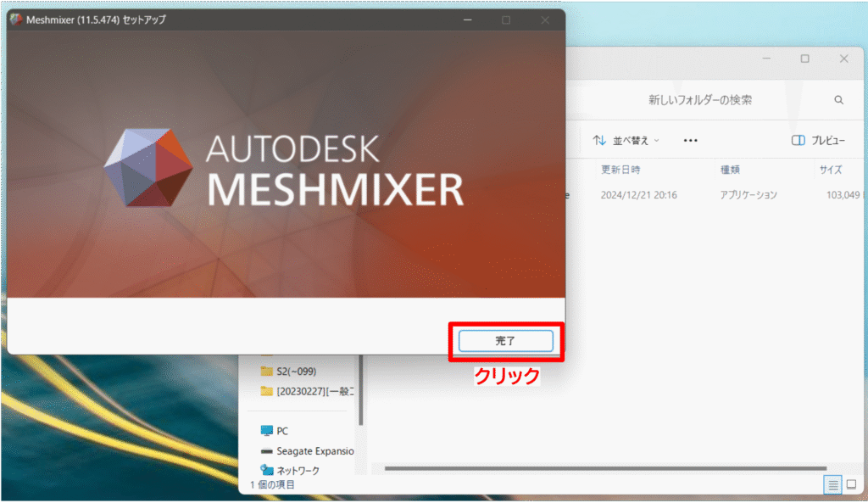Open the S2(~099) folder in the sidebar
This screenshot has height=503, width=868.
click(x=296, y=372)
